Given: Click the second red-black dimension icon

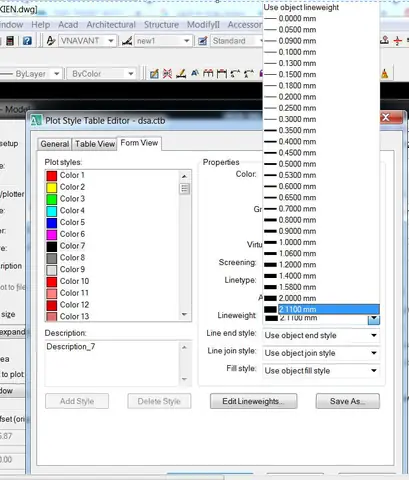Looking at the screenshot, I should point(222,73).
